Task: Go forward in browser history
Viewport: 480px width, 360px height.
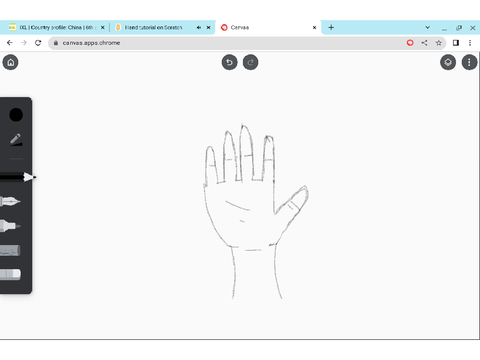Action: [x=24, y=43]
